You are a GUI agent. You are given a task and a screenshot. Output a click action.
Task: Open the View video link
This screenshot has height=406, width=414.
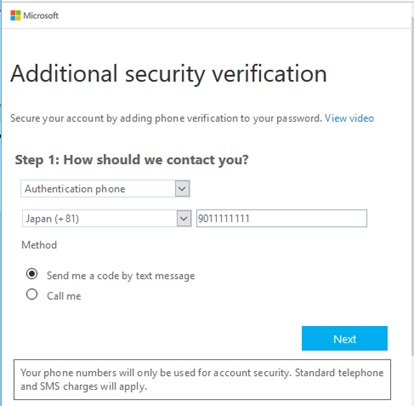point(349,118)
